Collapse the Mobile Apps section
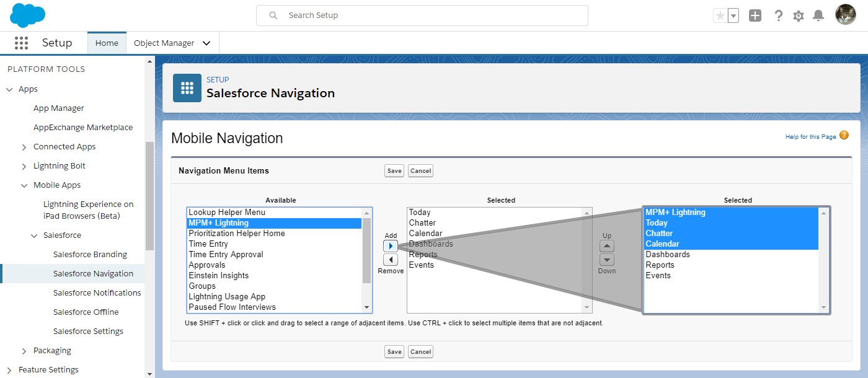868x378 pixels. point(24,185)
